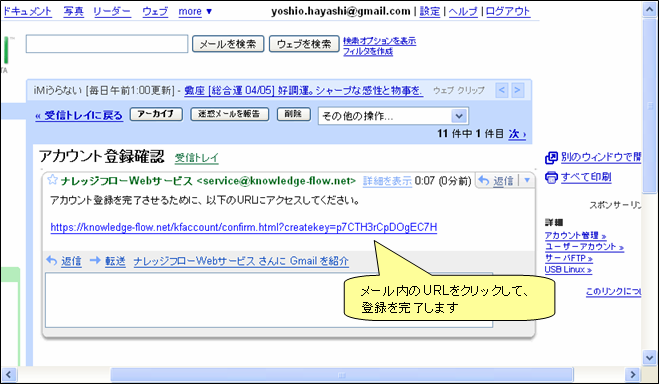The height and width of the screenshot is (384, 659).
Task: Click the ウェブを検索 button
Action: [304, 44]
